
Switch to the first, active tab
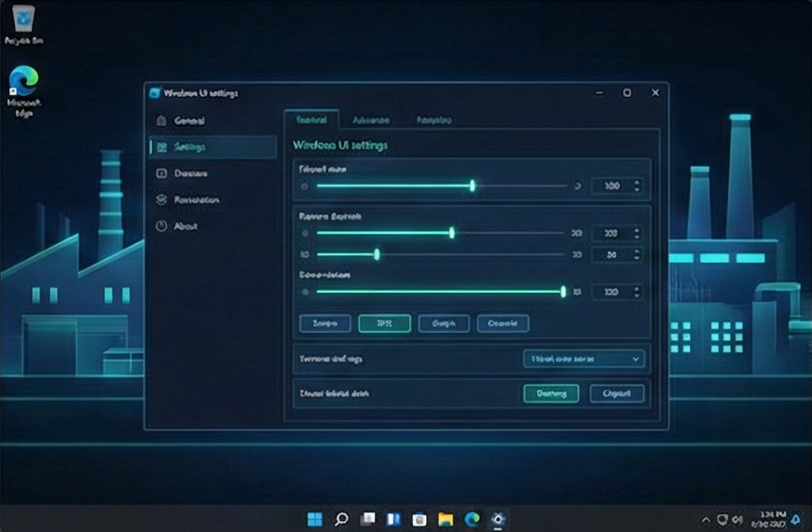click(311, 119)
